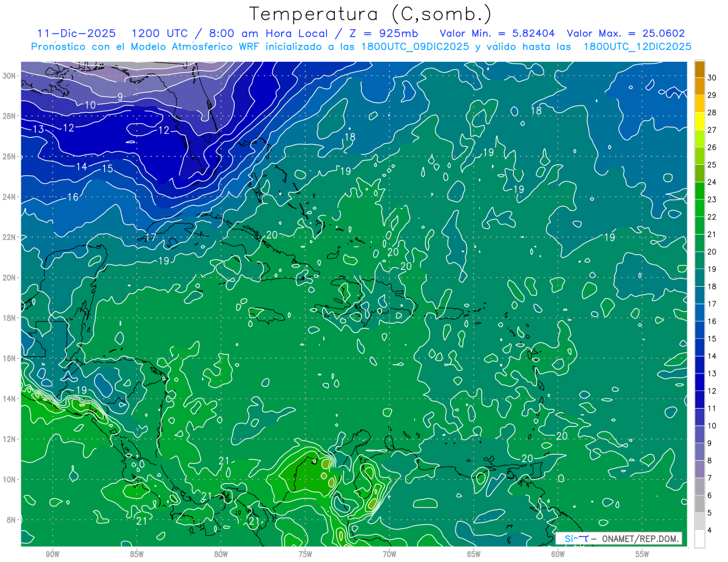
Task: Click the '14' contour label on the map
Action: (81, 166)
